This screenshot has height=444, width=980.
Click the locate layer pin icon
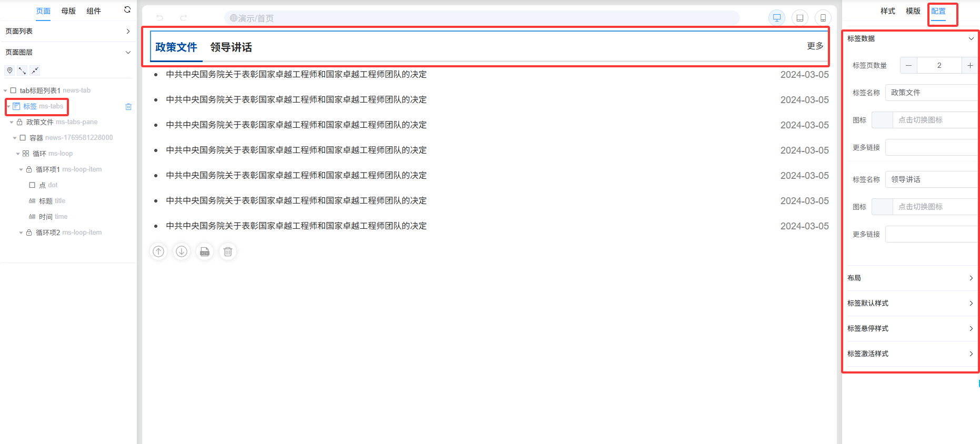[9, 70]
